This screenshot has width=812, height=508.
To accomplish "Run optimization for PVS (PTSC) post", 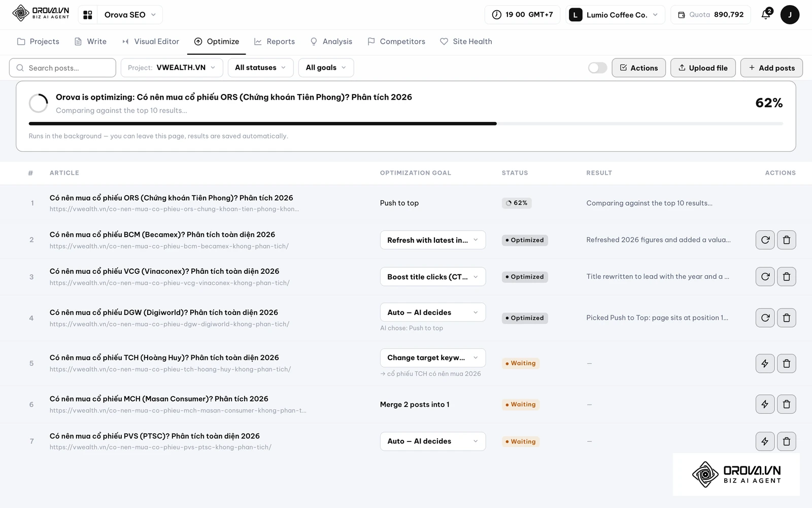I will [765, 441].
